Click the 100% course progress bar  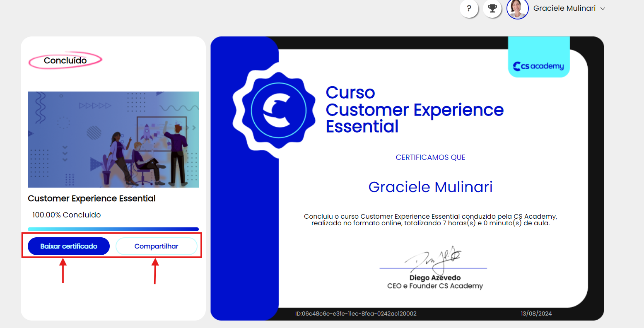pos(113,229)
